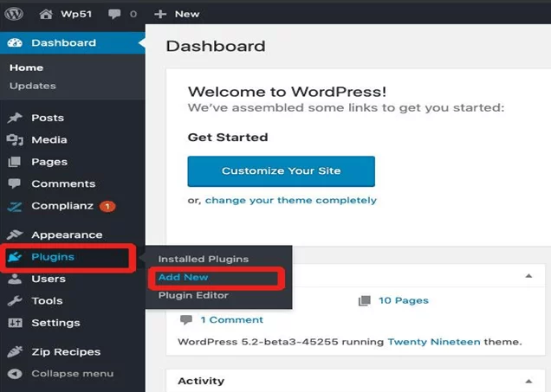Open the Tools menu
Image resolution: width=551 pixels, height=392 pixels.
(47, 301)
